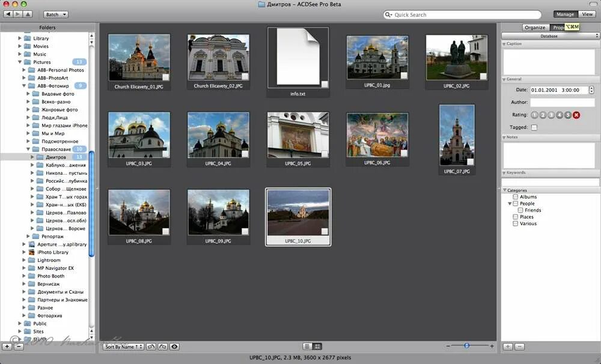Click the eye preview icon
Image resolution: width=601 pixels, height=364 pixels.
click(x=174, y=347)
